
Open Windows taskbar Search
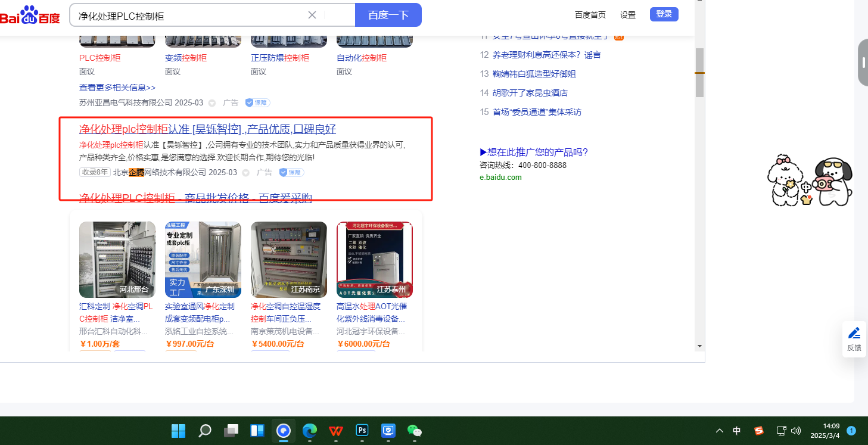pyautogui.click(x=204, y=431)
